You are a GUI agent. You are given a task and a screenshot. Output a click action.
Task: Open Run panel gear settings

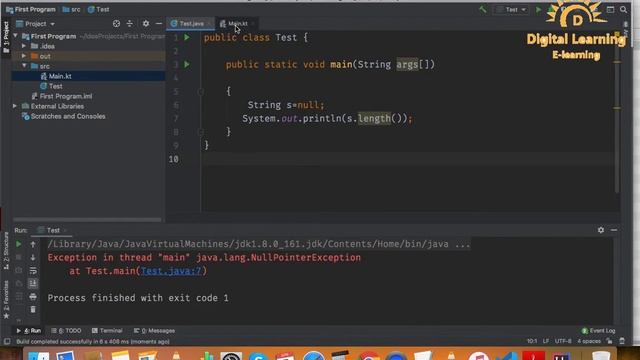point(601,230)
